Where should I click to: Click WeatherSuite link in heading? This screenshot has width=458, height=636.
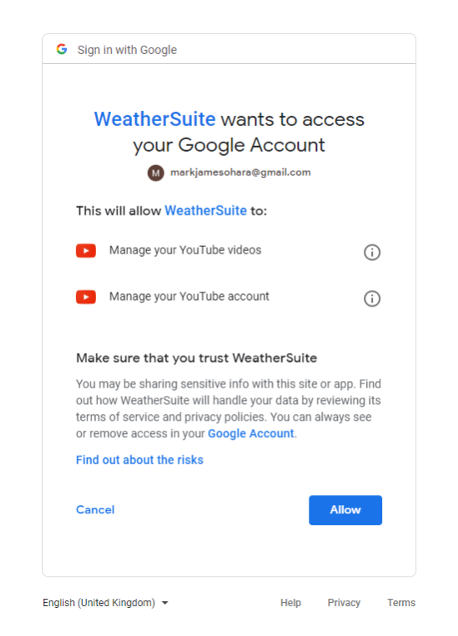(155, 119)
